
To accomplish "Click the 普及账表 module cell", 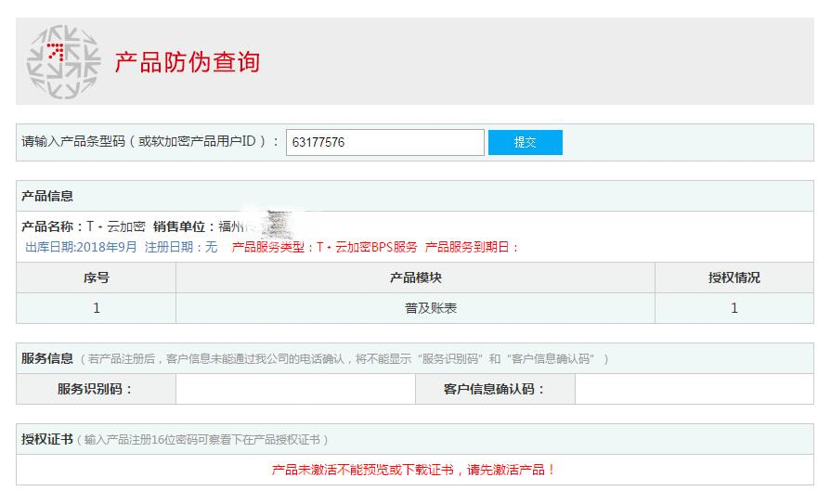I will coord(416,308).
